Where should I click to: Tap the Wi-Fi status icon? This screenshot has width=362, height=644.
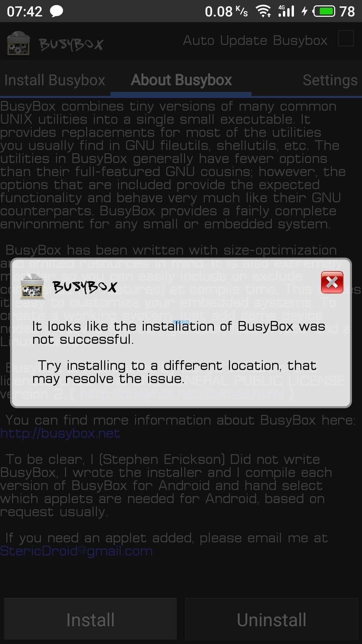[x=263, y=11]
